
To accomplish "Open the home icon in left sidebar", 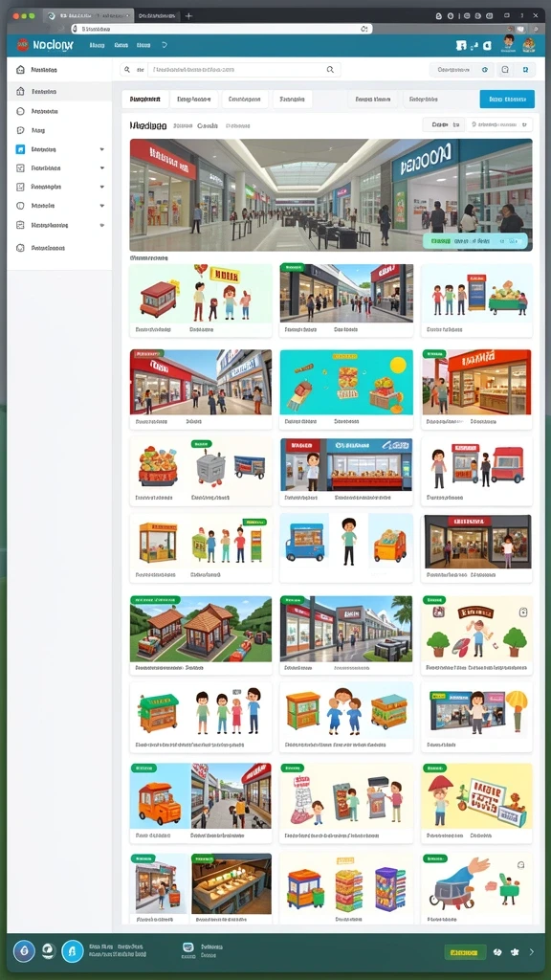I will (21, 70).
